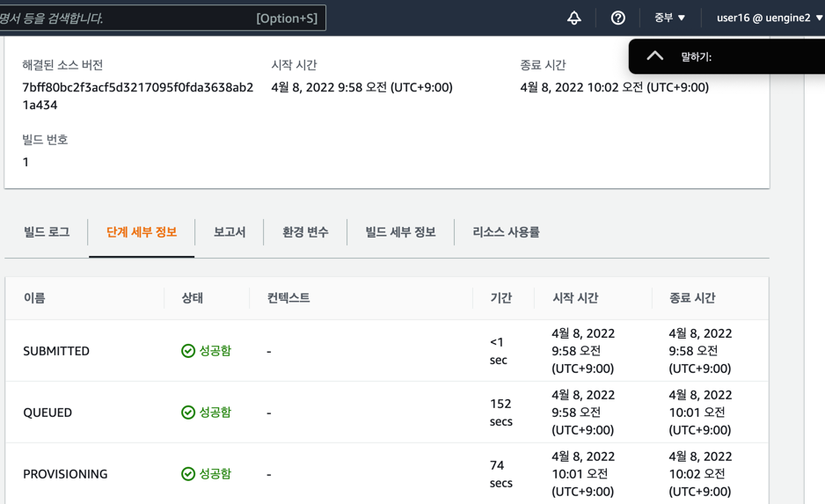Switch to the 환경 변수 tab
The image size is (825, 504).
305,232
